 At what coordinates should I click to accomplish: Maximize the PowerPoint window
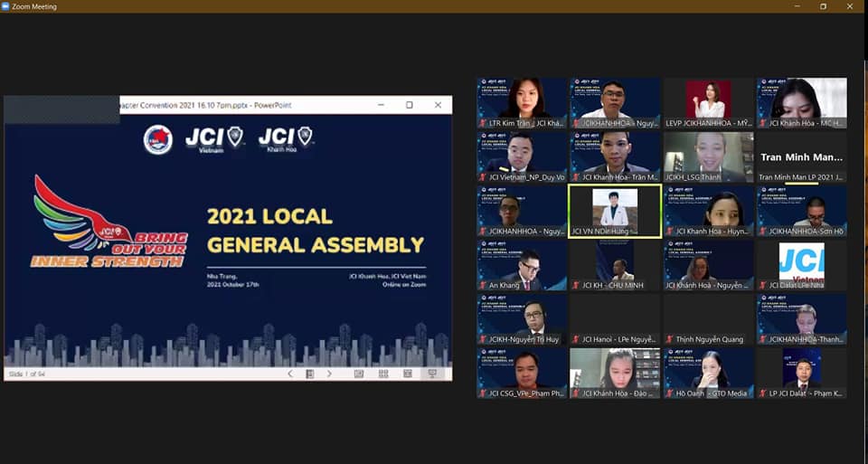[x=409, y=105]
